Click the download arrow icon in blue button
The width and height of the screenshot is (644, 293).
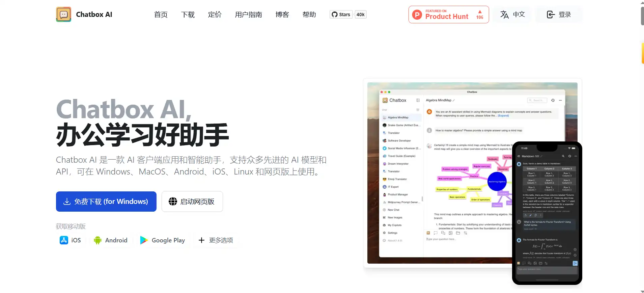[x=67, y=202]
